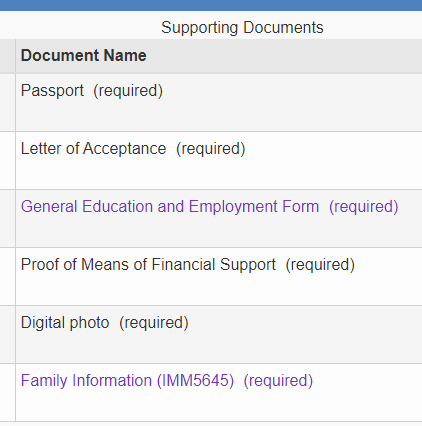Click the Supporting Documents table title
Screen dimensions: 422x426
coord(242,27)
